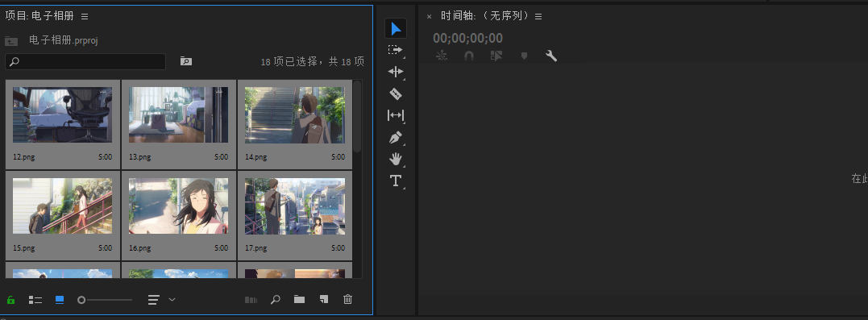Select the 17.png thumbnail
This screenshot has height=320, width=868.
pos(295,206)
